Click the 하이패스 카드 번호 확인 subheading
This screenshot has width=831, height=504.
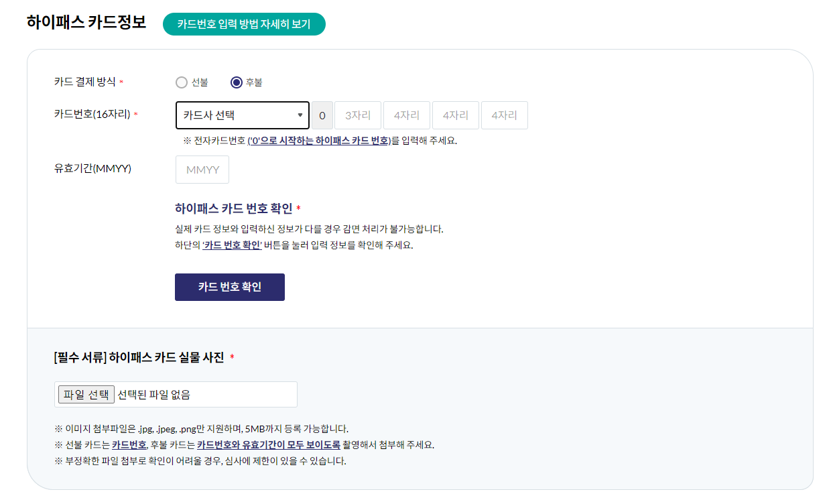234,208
